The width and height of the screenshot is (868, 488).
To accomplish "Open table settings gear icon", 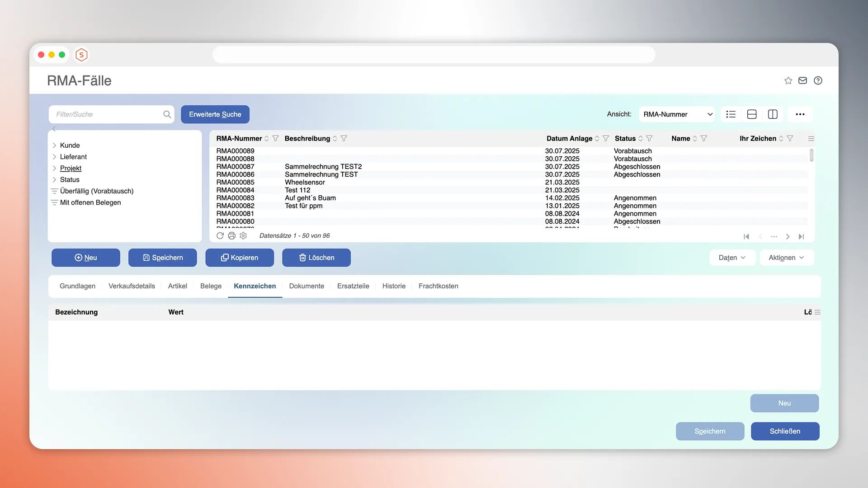I will [x=243, y=235].
